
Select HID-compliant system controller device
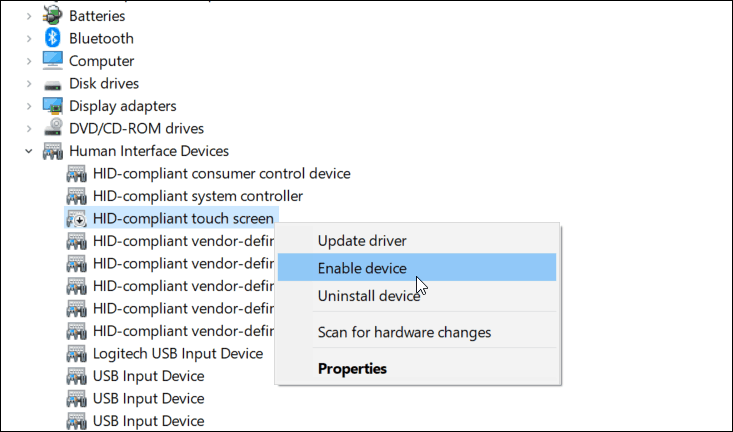coord(198,196)
